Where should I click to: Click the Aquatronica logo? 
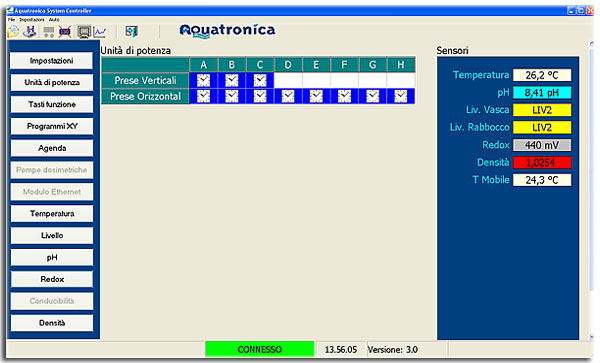tap(227, 31)
